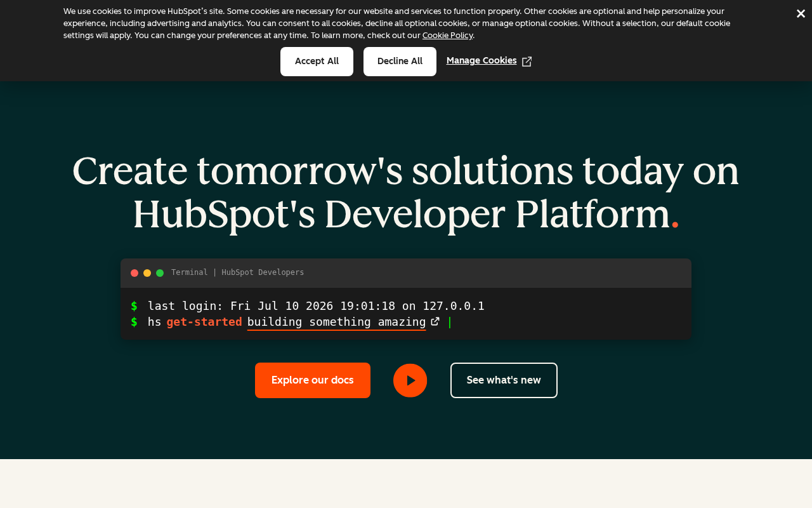Click the green dollar prompt before last login

click(x=134, y=306)
